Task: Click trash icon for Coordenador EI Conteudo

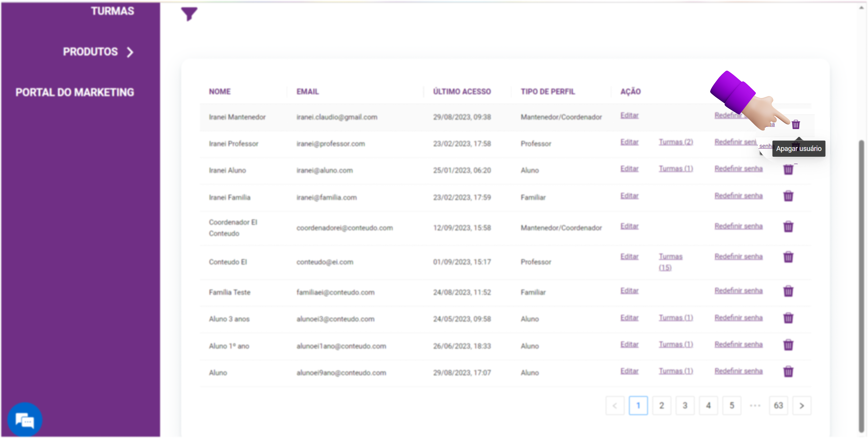Action: (x=788, y=226)
